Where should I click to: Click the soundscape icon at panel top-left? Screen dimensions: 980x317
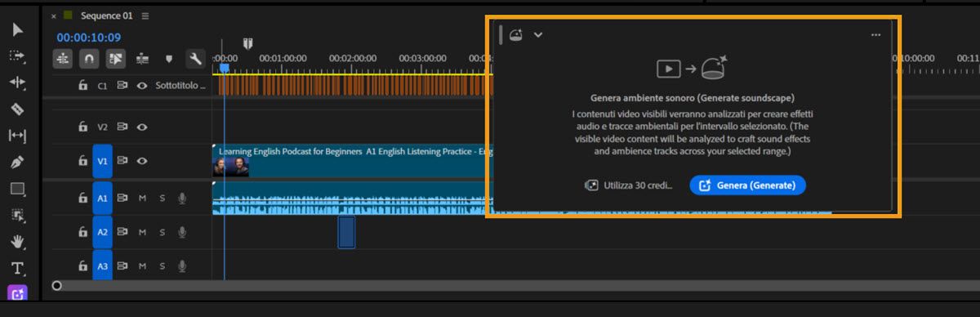click(515, 34)
